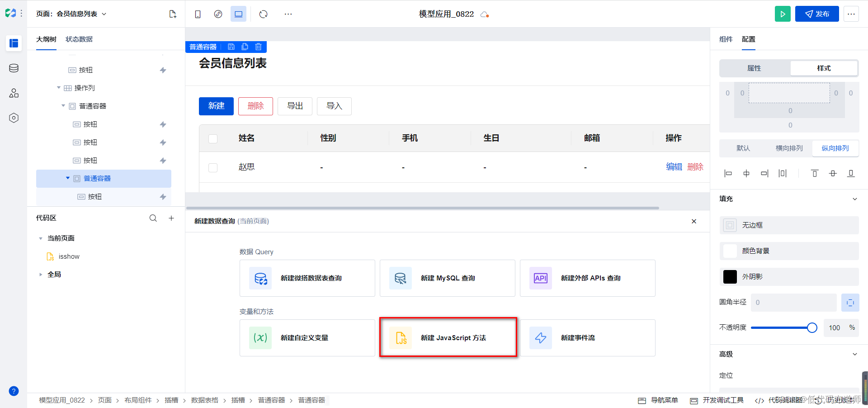Choose 新建 JavaScript 方法 card

[448, 338]
